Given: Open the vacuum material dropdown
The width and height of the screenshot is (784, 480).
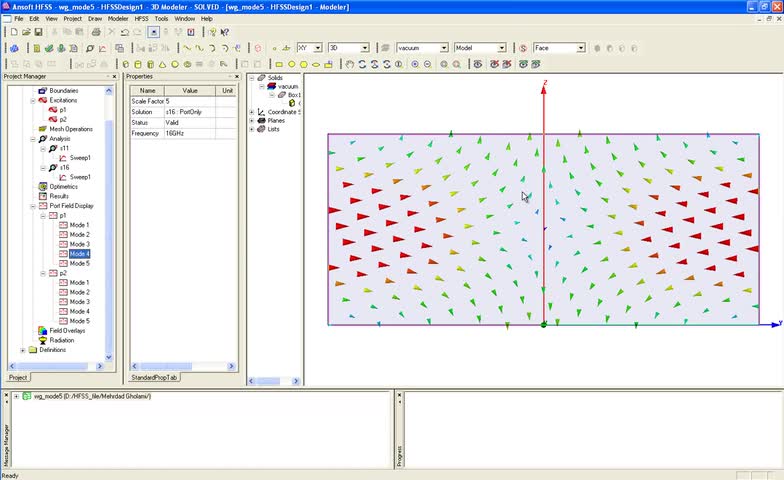Looking at the screenshot, I should click(444, 48).
